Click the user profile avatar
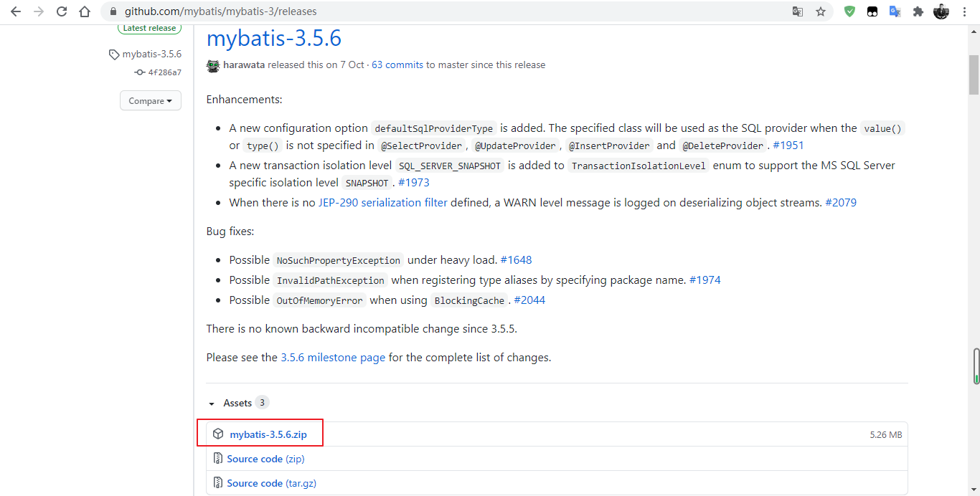Viewport: 980px width, 496px height. [941, 11]
